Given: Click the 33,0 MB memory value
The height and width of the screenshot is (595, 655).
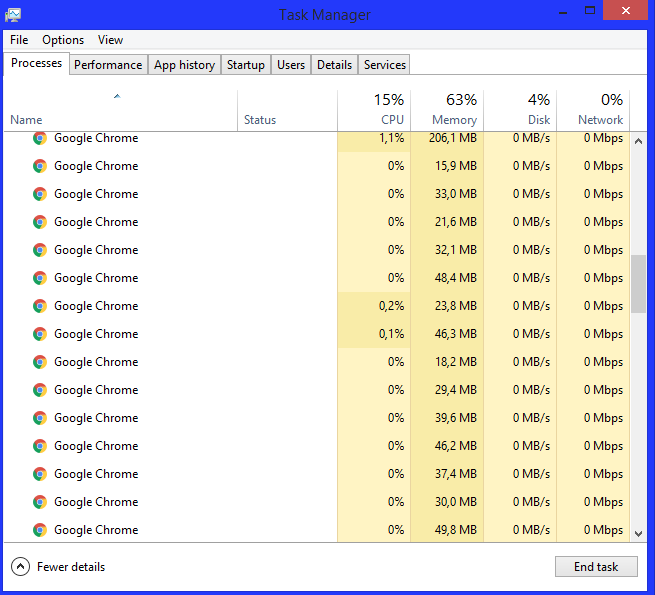Looking at the screenshot, I should [x=456, y=194].
